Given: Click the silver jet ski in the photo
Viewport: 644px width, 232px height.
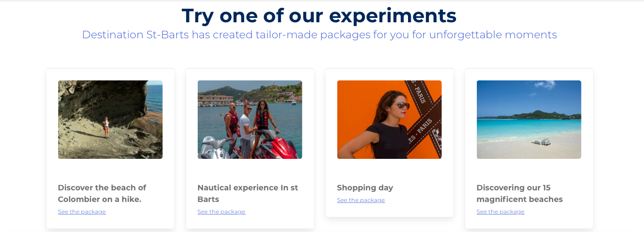Looking at the screenshot, I should (213, 148).
